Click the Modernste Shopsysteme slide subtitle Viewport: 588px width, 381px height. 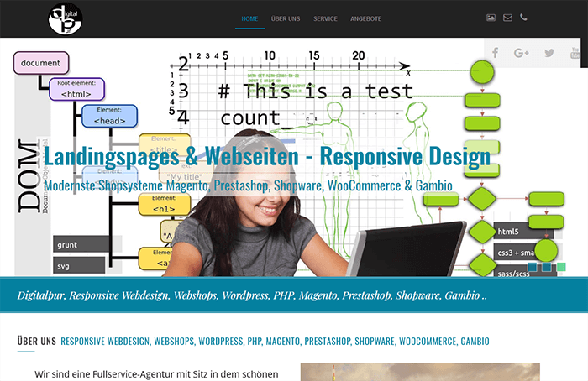(248, 185)
